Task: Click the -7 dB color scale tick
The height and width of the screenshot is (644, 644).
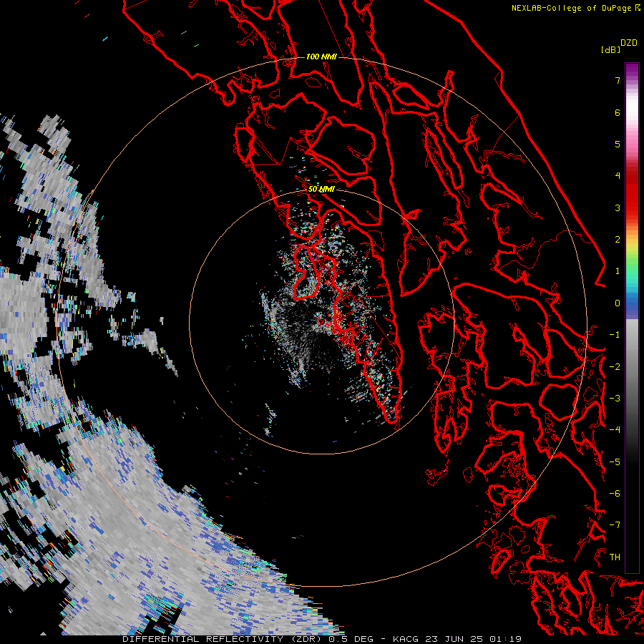Action: tap(615, 525)
